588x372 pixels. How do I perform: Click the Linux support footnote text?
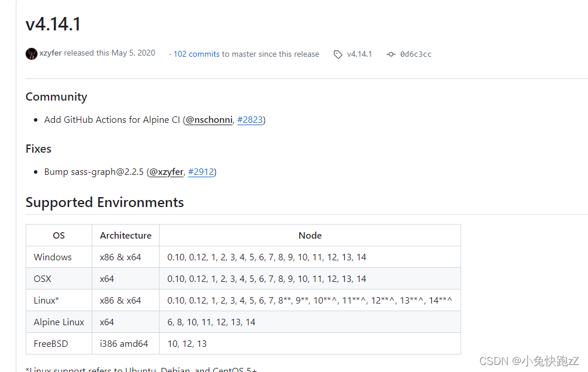pyautogui.click(x=141, y=370)
